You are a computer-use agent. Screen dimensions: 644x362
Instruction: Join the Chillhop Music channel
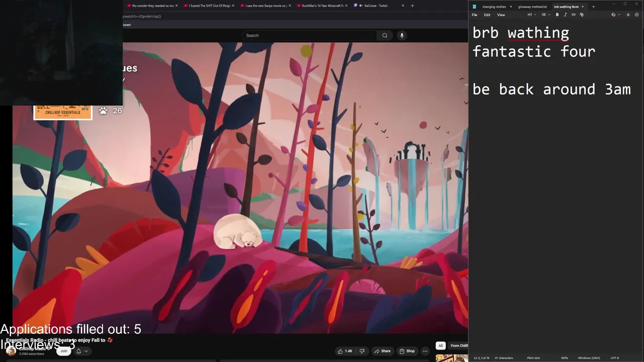(64, 351)
